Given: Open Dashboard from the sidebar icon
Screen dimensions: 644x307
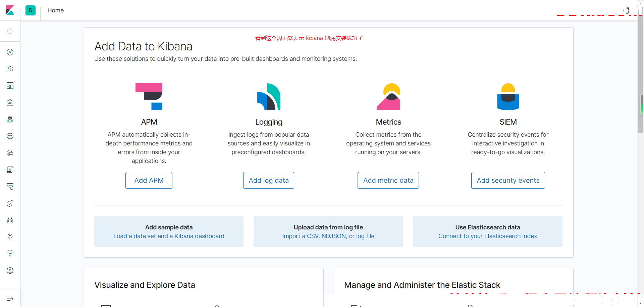Looking at the screenshot, I should click(x=10, y=86).
